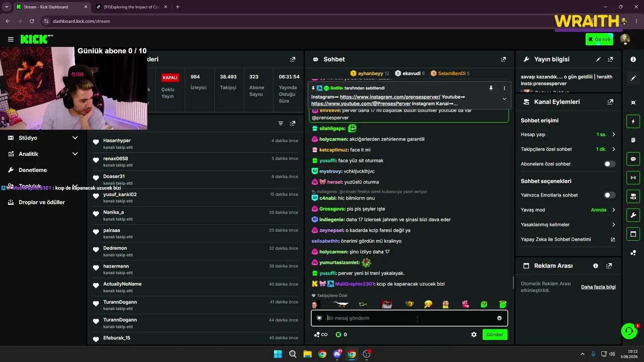
Task: Open the green support chat bubble
Action: pyautogui.click(x=629, y=331)
